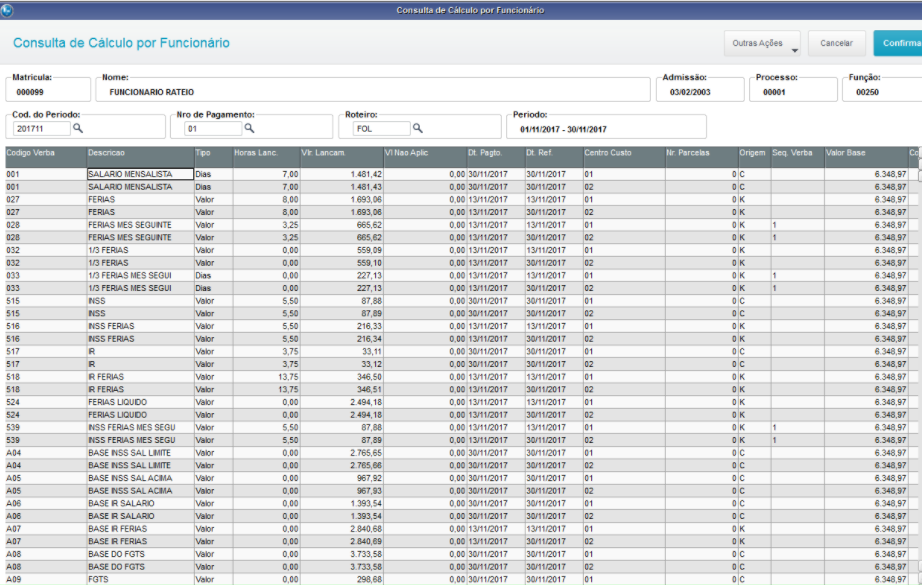Viewport: 922px width, 585px height.
Task: Click the Roteiro field containing FOL
Action: [381, 129]
